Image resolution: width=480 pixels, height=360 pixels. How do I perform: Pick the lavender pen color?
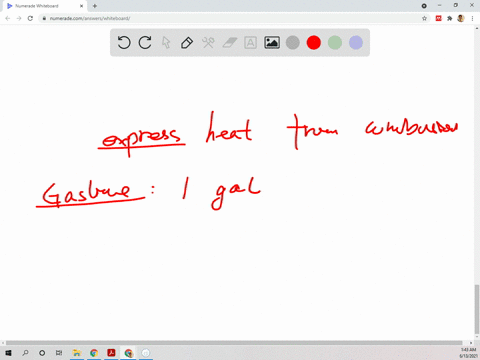pos(356,43)
